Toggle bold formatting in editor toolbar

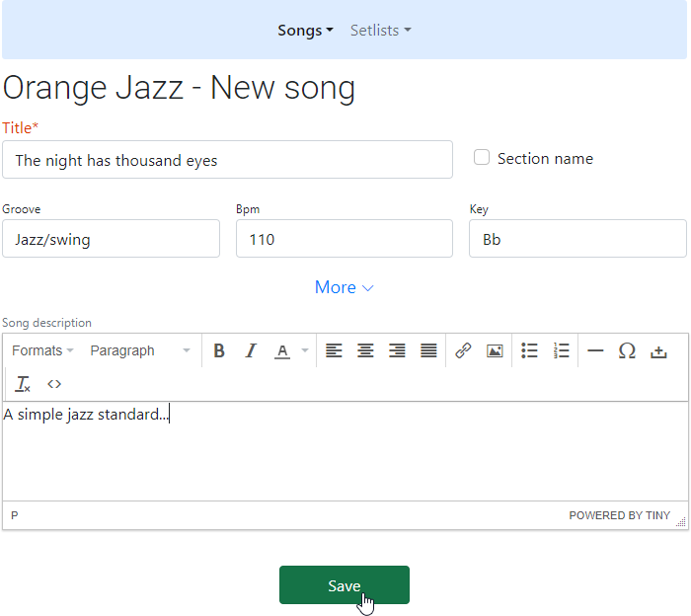point(219,350)
